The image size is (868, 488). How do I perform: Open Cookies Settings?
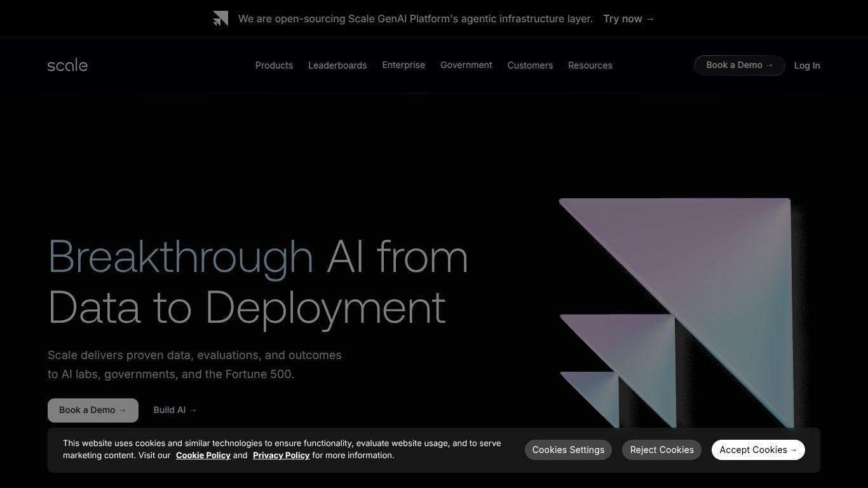pos(568,450)
